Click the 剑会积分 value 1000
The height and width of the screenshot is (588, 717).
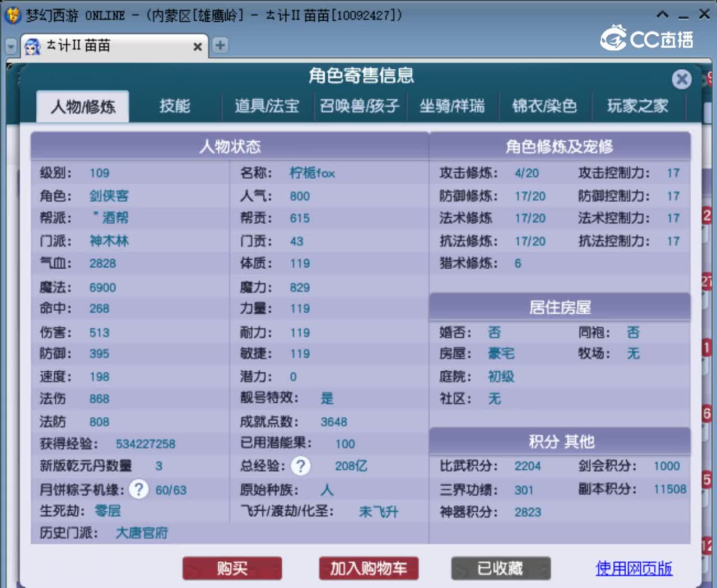(667, 466)
